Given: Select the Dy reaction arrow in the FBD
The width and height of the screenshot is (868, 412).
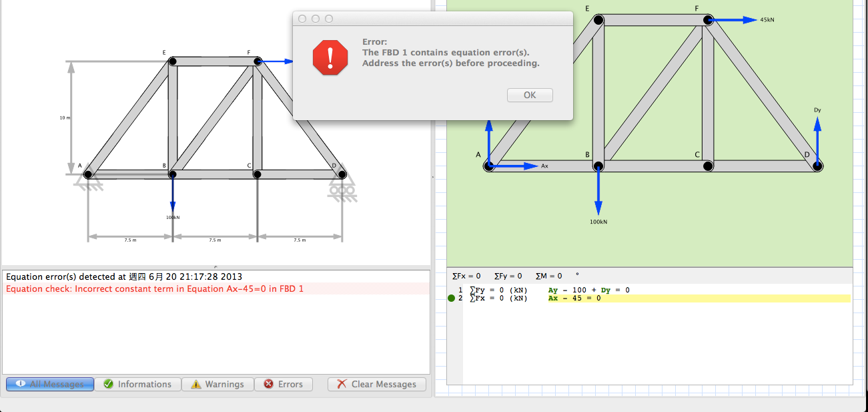Looking at the screenshot, I should coord(817,140).
